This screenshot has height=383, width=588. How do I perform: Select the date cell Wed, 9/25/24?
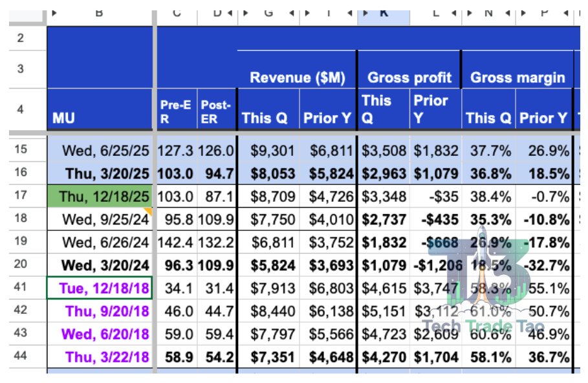(100, 219)
